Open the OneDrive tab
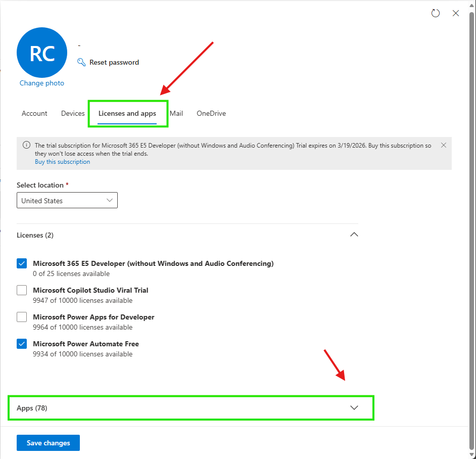This screenshot has width=476, height=459. click(x=211, y=113)
